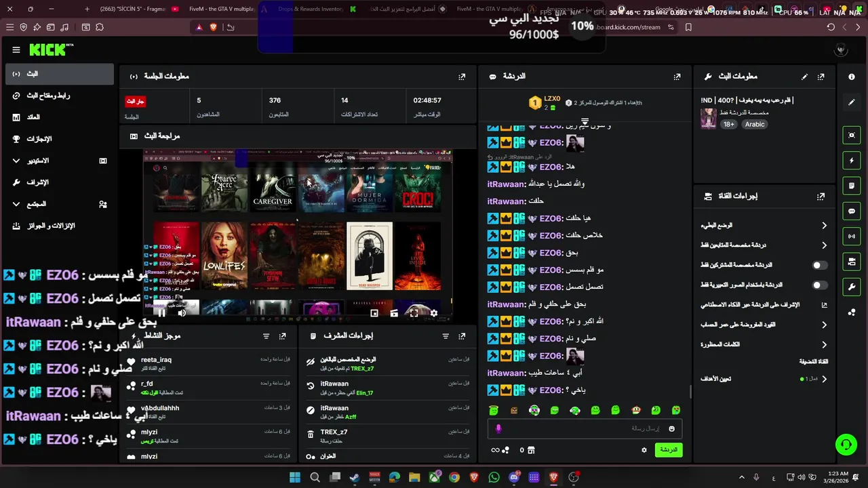Edit stream info with pencil icon
The height and width of the screenshot is (488, 868).
[x=805, y=77]
